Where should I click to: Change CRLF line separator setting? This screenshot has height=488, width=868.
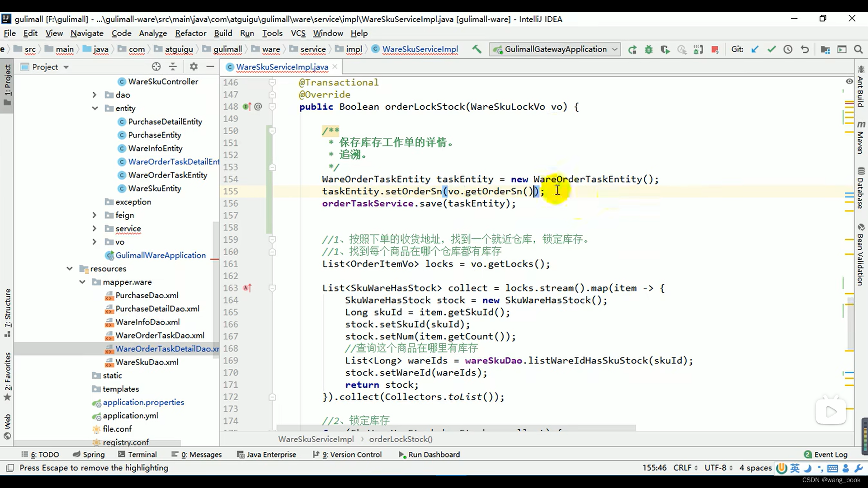click(685, 468)
